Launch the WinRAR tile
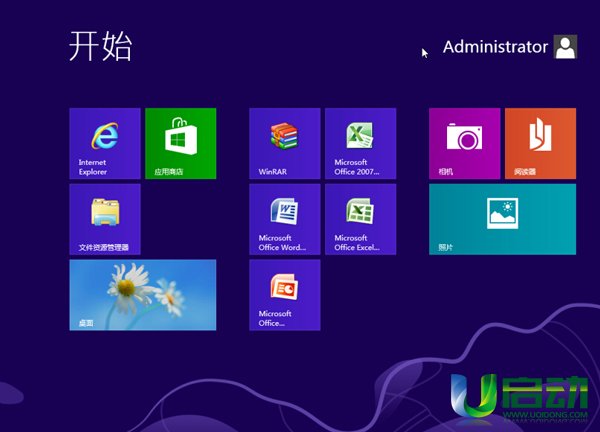Screen dimensions: 600x432 [x=285, y=143]
